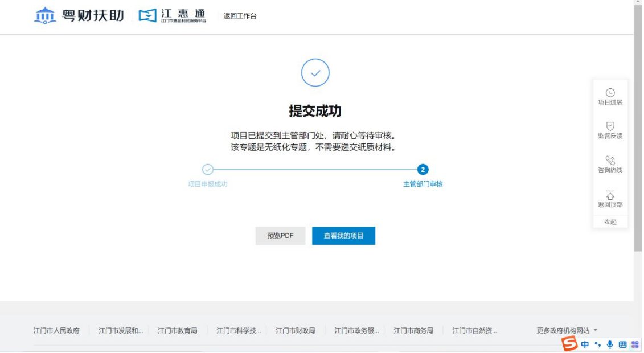Click 返回顶部 up-arrow icon in side panel
Viewport: 644px width, 353px height.
(x=612, y=195)
